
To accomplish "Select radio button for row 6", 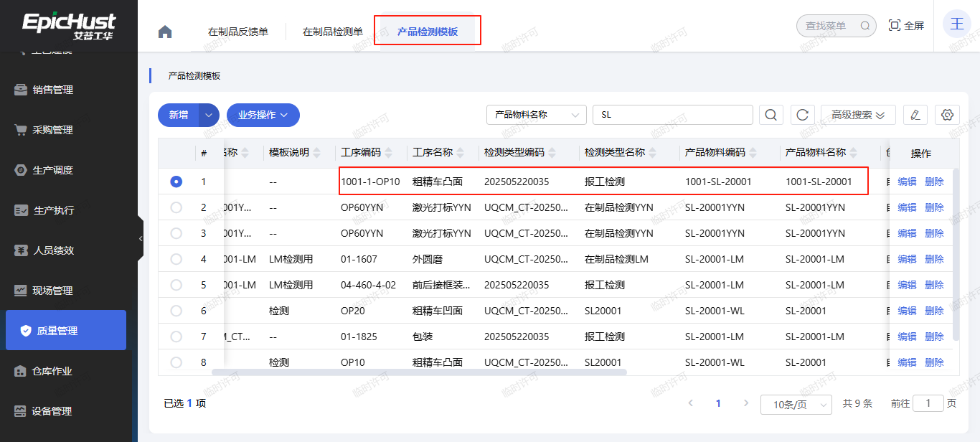I will (176, 311).
